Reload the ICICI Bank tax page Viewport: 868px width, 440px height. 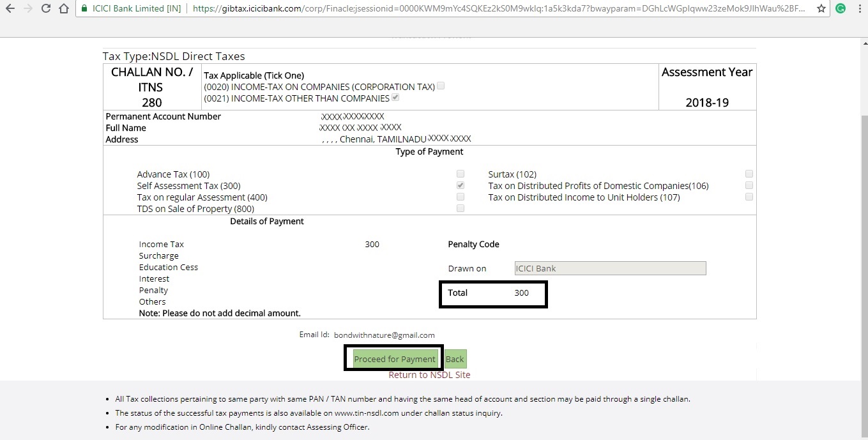tap(45, 8)
